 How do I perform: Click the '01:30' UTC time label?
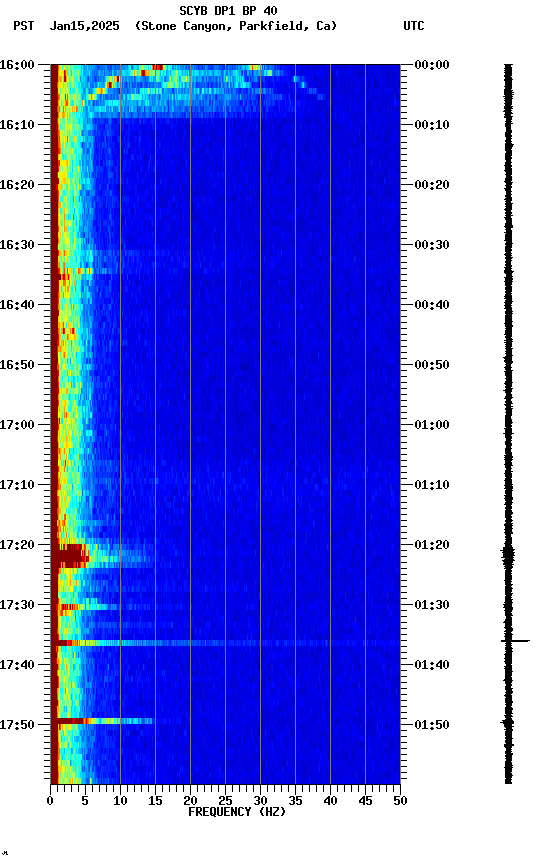[x=432, y=605]
